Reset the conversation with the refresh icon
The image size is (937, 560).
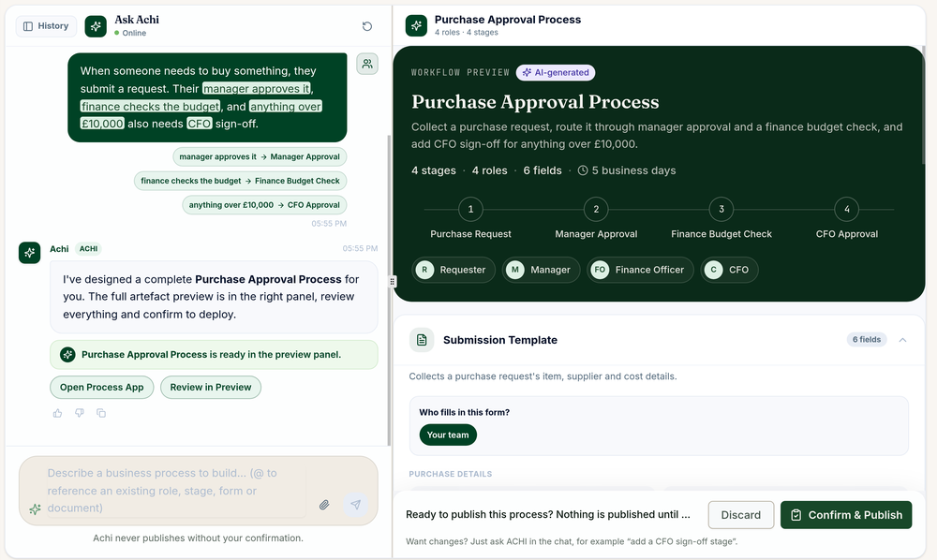tap(367, 26)
